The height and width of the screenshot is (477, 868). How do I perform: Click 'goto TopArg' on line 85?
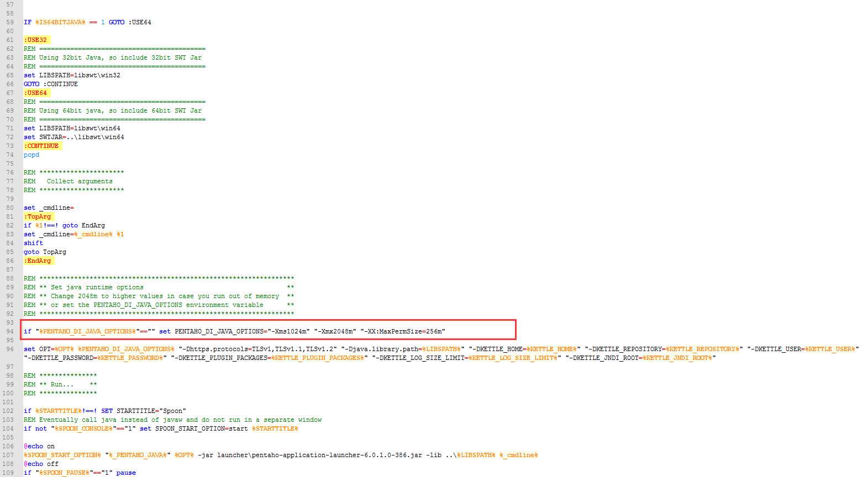45,252
